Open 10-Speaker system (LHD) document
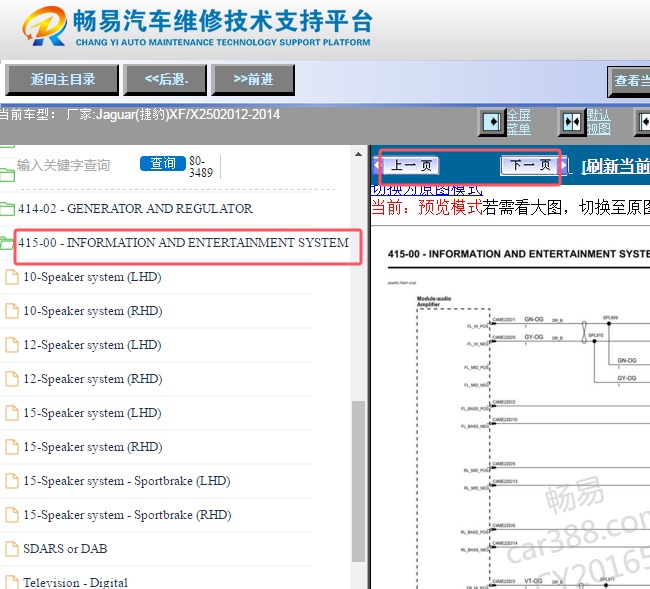650x589 pixels. [92, 276]
